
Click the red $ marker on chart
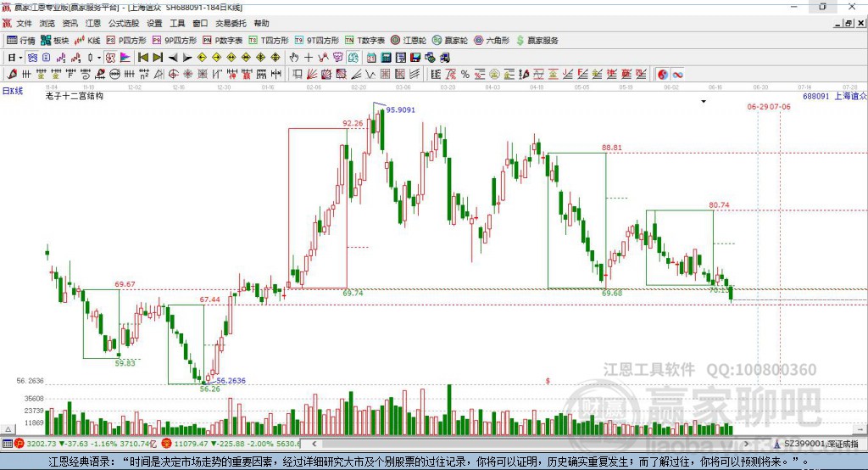pyautogui.click(x=548, y=381)
